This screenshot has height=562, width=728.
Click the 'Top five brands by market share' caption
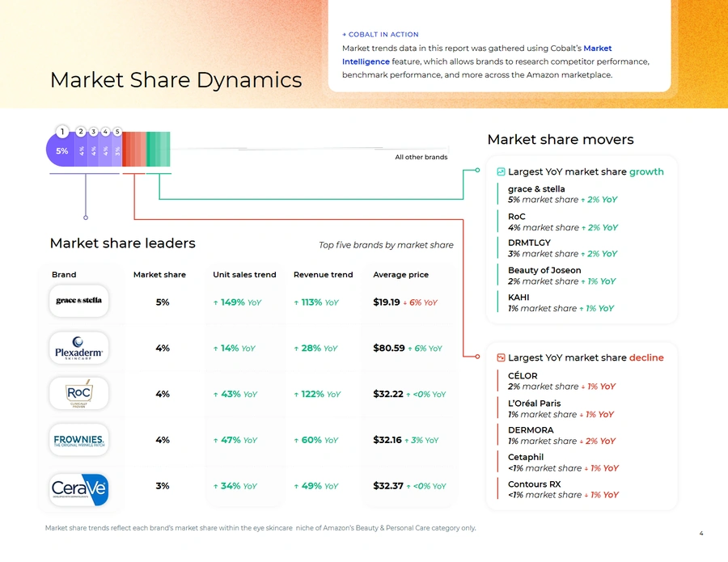tap(386, 245)
